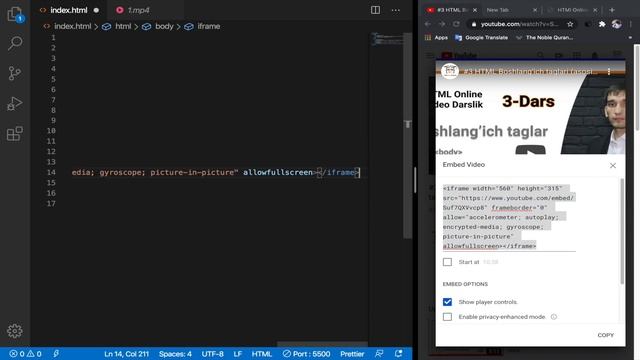This screenshot has width=640, height=360.
Task: Click the Start at time field
Action: tap(491, 262)
